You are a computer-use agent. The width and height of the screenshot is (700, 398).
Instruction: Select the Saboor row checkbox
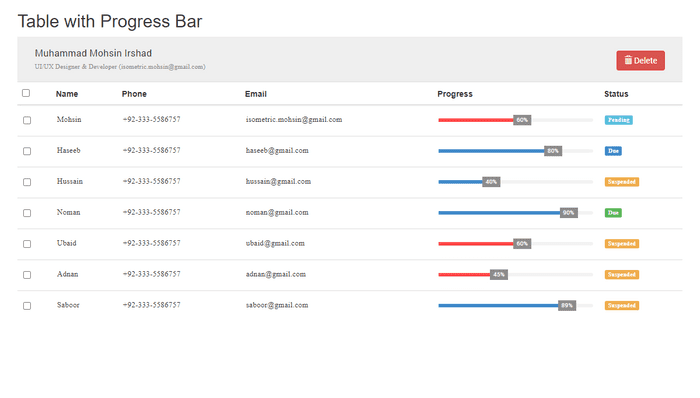tap(27, 306)
